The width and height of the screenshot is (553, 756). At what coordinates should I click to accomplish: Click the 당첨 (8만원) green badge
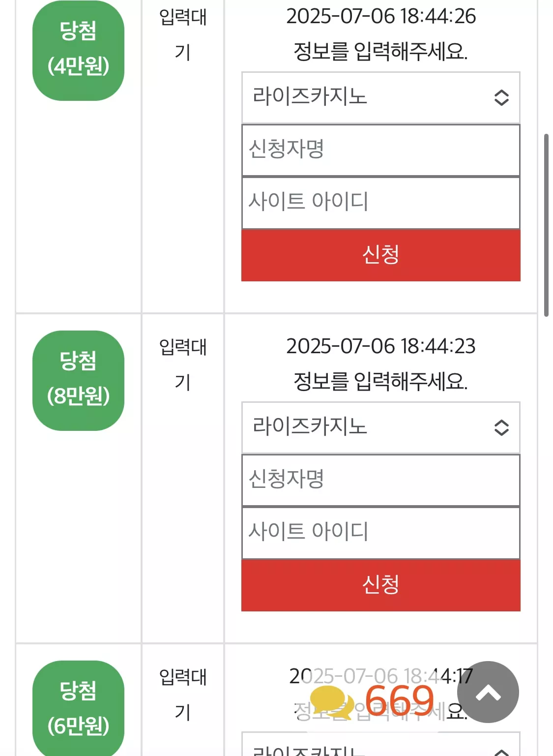[x=78, y=381]
